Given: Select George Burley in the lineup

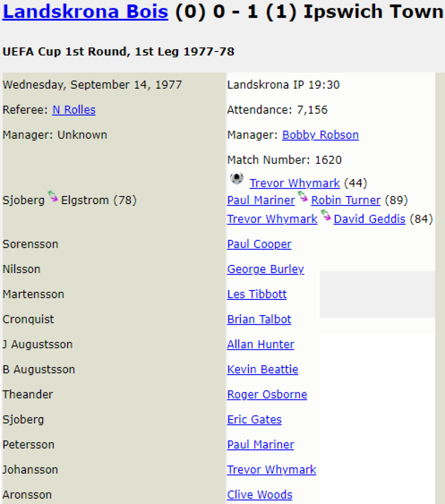Looking at the screenshot, I should tap(266, 269).
